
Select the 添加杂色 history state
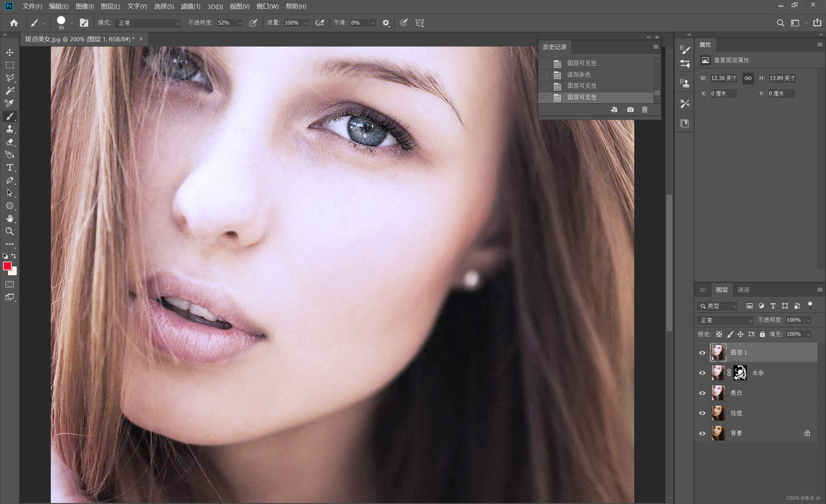tap(579, 75)
